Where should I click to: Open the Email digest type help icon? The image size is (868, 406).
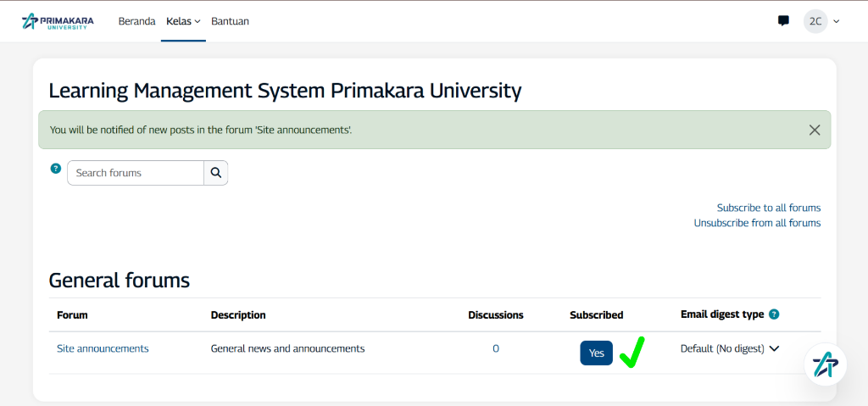click(x=775, y=314)
